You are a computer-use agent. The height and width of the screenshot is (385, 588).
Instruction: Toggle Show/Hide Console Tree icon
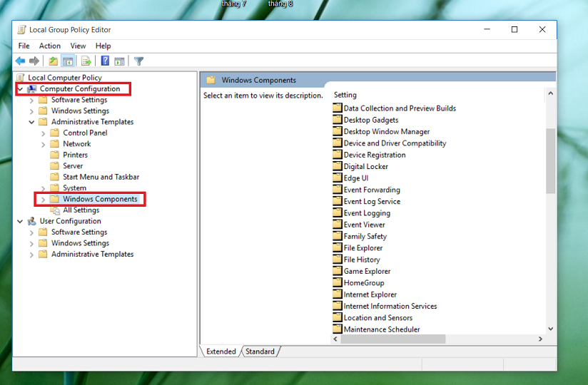68,61
